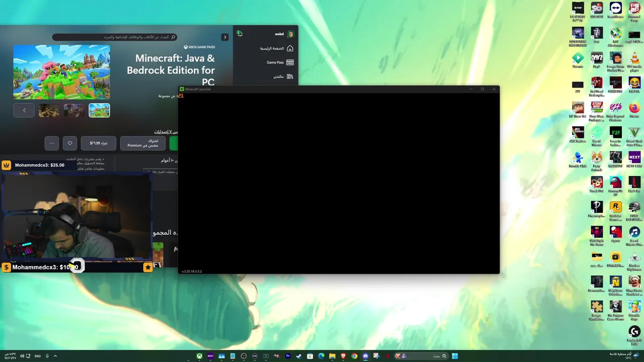Select DayZ desktop icon
Screen dimensions: 644x362
coord(597,60)
